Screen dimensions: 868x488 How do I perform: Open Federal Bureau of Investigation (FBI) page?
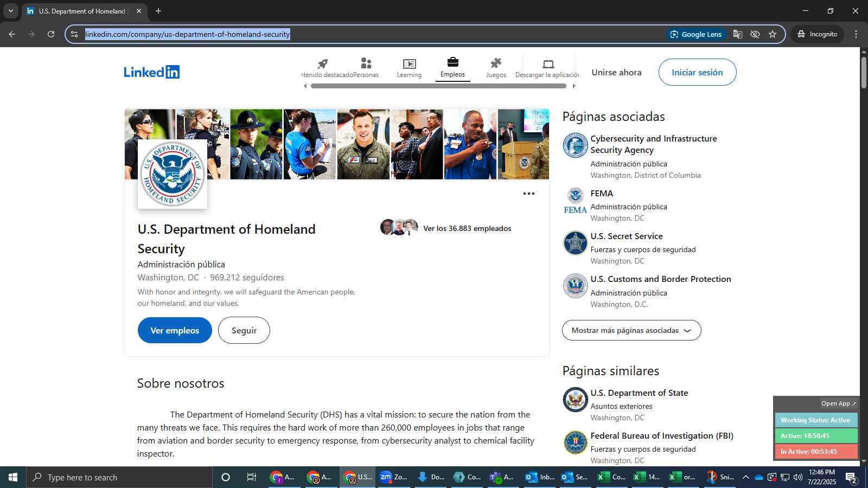[x=662, y=435]
